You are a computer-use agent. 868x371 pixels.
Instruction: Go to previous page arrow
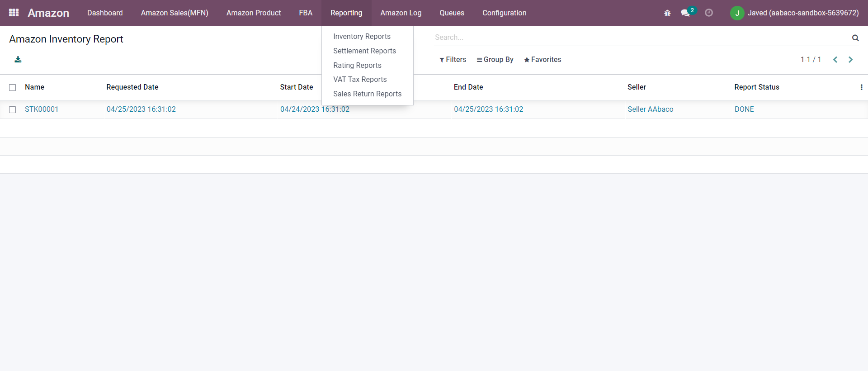[835, 60]
